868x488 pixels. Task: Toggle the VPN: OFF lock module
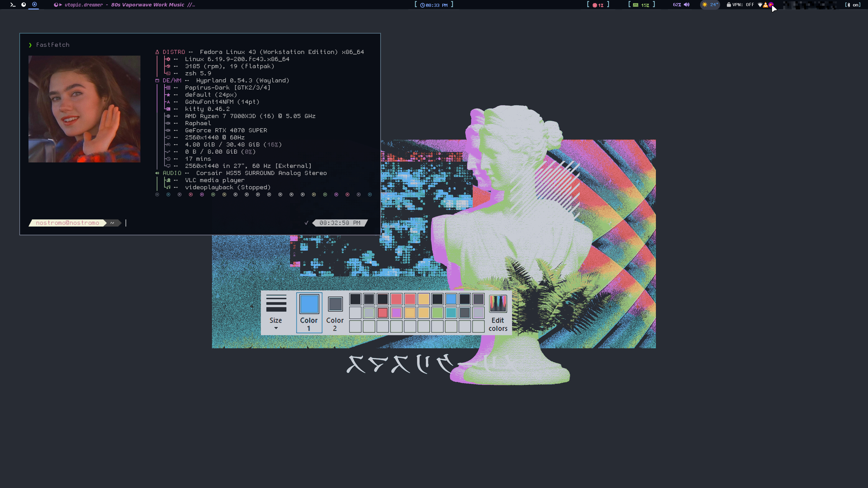(739, 5)
